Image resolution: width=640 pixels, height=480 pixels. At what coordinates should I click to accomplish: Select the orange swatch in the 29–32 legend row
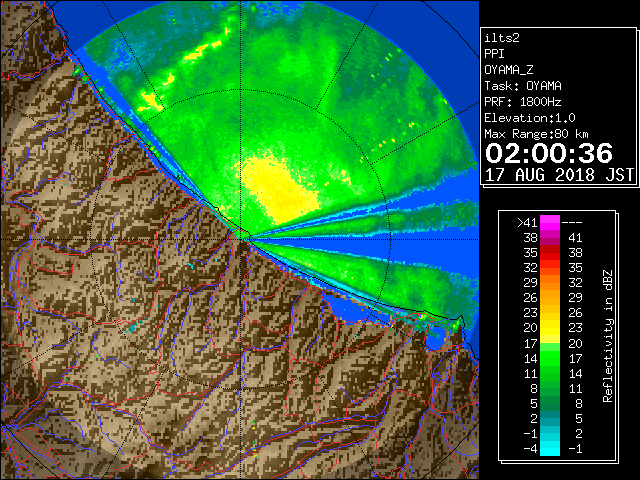point(550,283)
